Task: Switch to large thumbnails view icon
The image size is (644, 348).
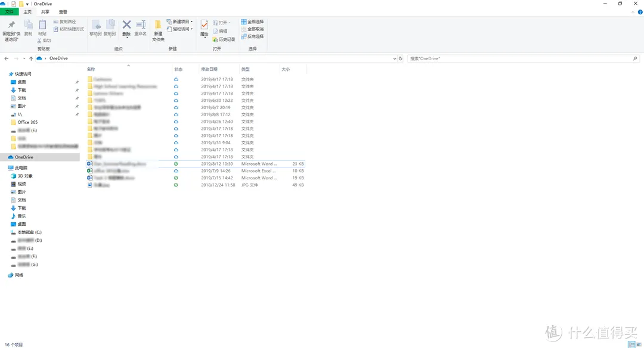Action: [x=639, y=344]
